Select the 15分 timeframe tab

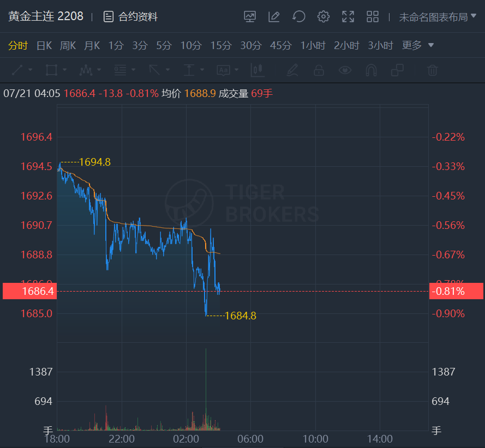221,45
